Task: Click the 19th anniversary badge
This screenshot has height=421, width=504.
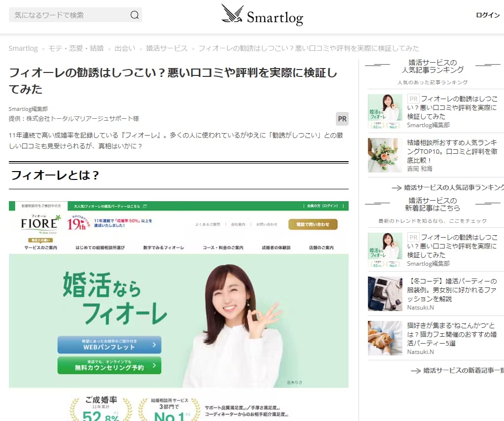Action: tap(78, 223)
